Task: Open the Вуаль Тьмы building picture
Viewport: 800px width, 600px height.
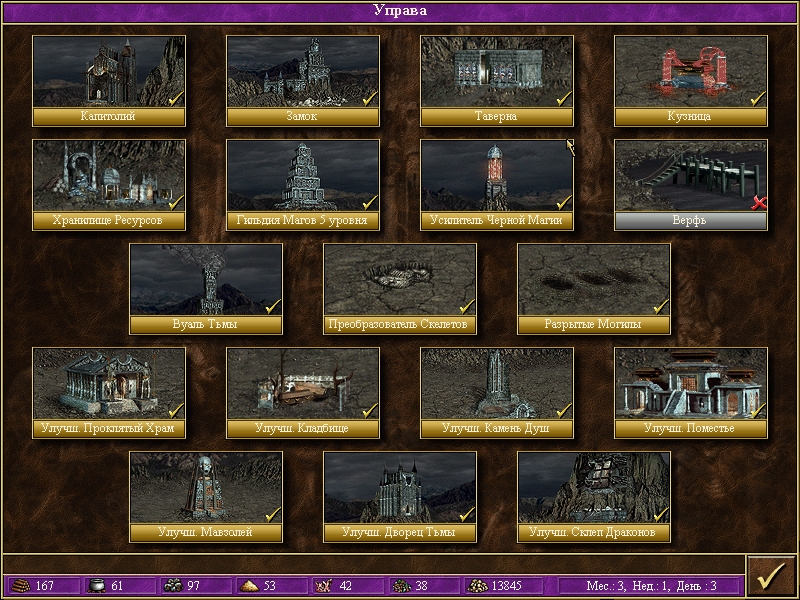Action: (x=206, y=280)
